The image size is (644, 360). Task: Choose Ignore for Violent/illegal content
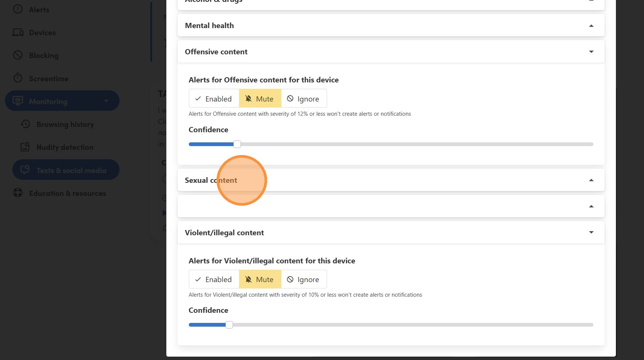click(303, 279)
